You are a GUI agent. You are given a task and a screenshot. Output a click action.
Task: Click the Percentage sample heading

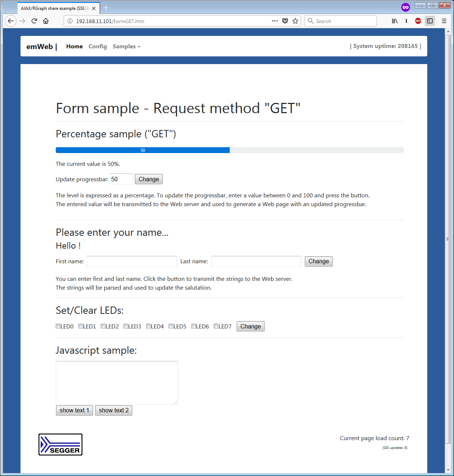click(x=116, y=134)
